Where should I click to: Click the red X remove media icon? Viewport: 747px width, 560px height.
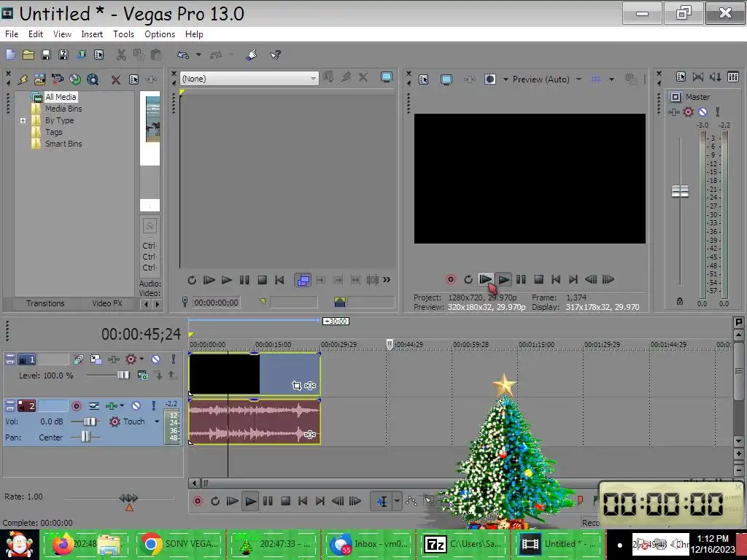(x=116, y=79)
